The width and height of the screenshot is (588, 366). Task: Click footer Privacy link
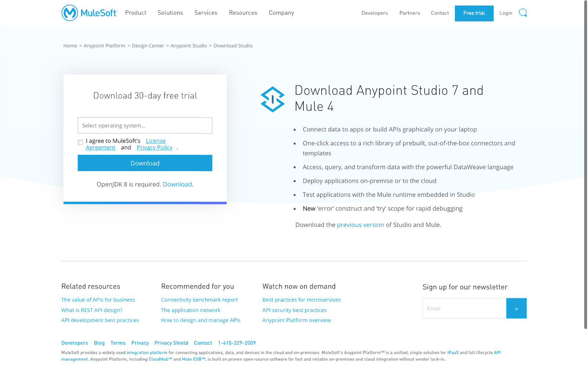coord(140,343)
